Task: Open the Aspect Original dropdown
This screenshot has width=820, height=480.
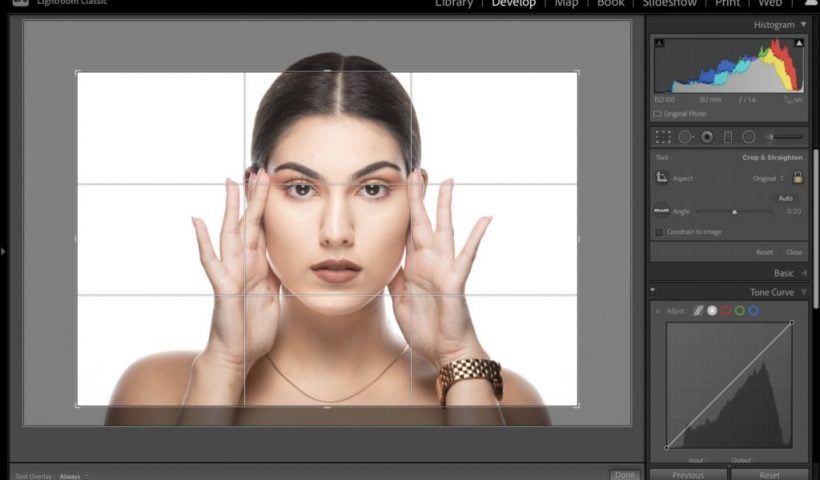Action: click(768, 178)
